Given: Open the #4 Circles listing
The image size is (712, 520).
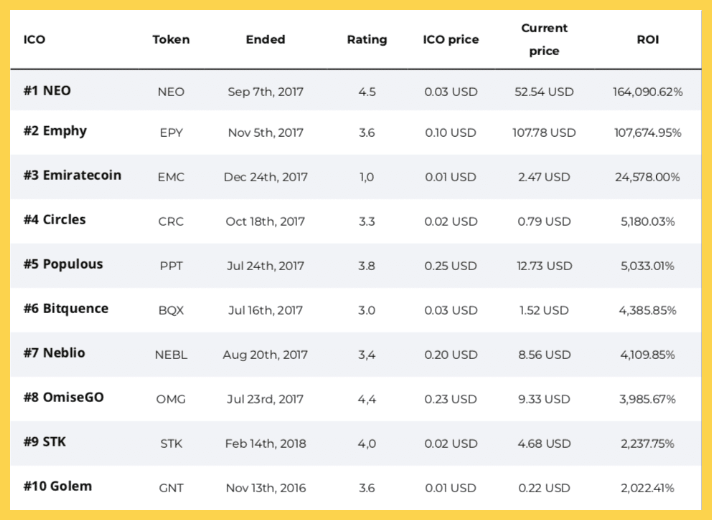Looking at the screenshot, I should pyautogui.click(x=54, y=220).
